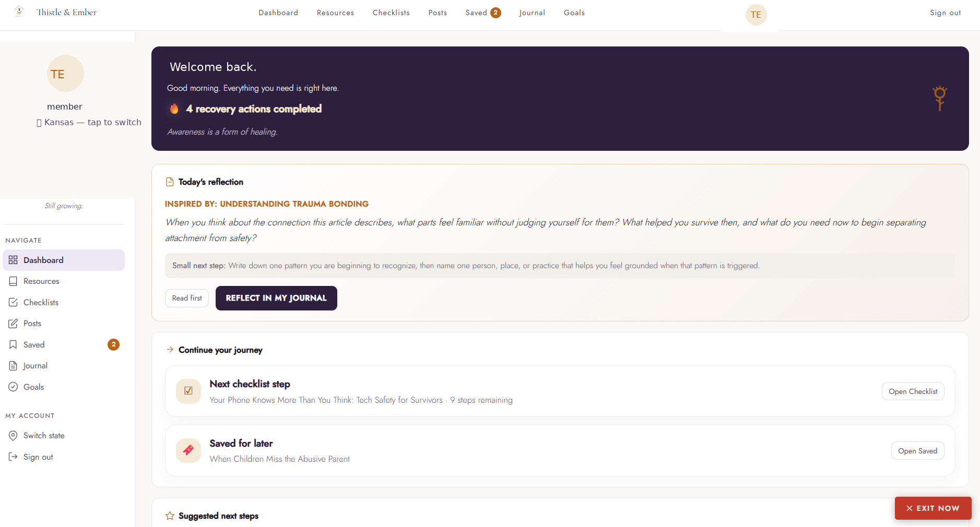980x527 pixels.
Task: Click the Resources book icon in sidebar
Action: [x=13, y=281]
